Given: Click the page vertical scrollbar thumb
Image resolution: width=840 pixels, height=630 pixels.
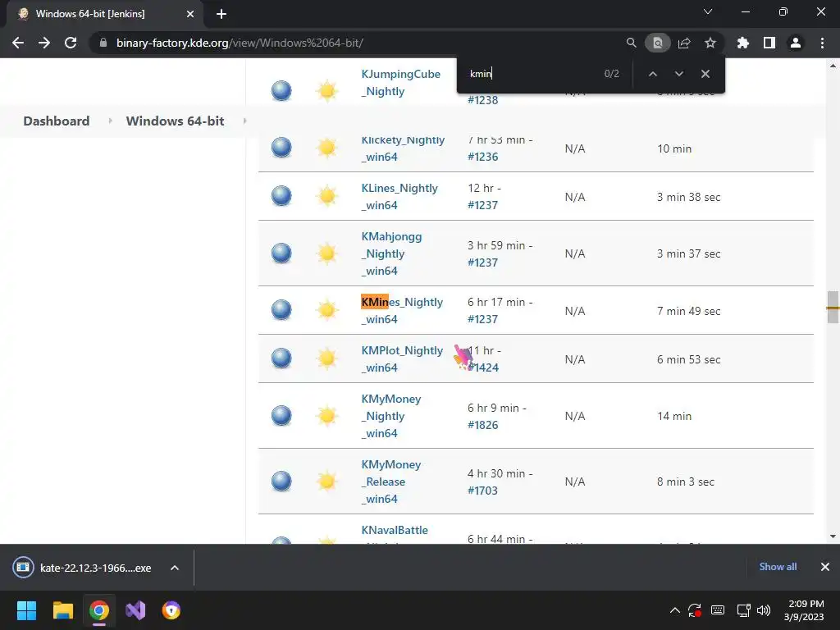Looking at the screenshot, I should (x=833, y=307).
